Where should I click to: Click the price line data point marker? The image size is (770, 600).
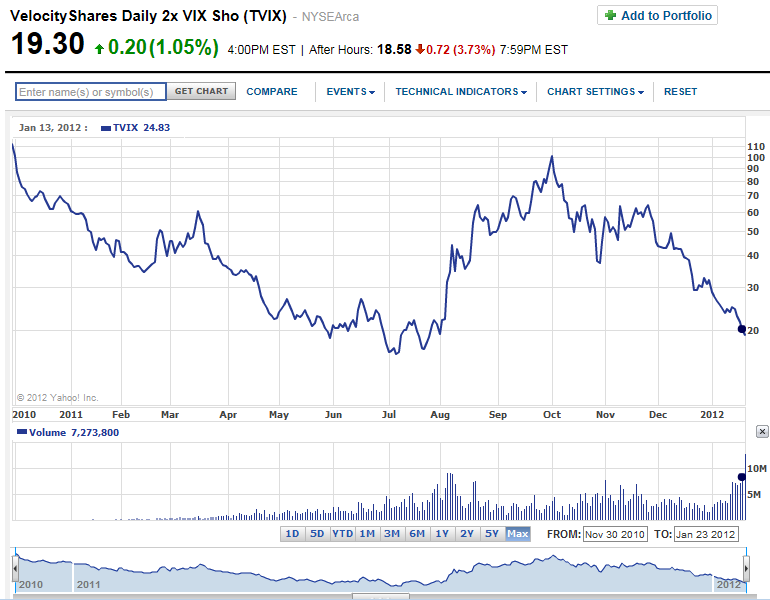(742, 329)
